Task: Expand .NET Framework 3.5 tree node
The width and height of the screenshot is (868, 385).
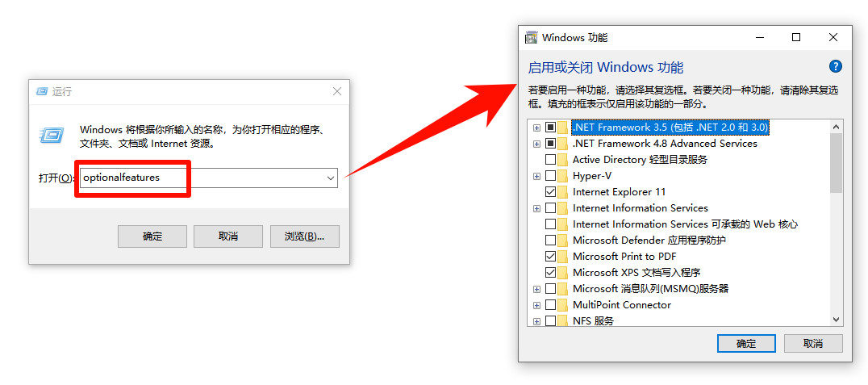Action: pos(536,128)
